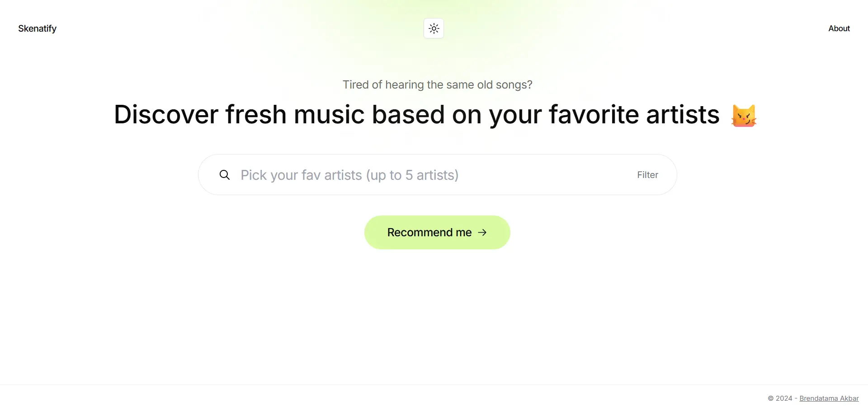
Task: Click the smirking cat emoji
Action: (744, 116)
